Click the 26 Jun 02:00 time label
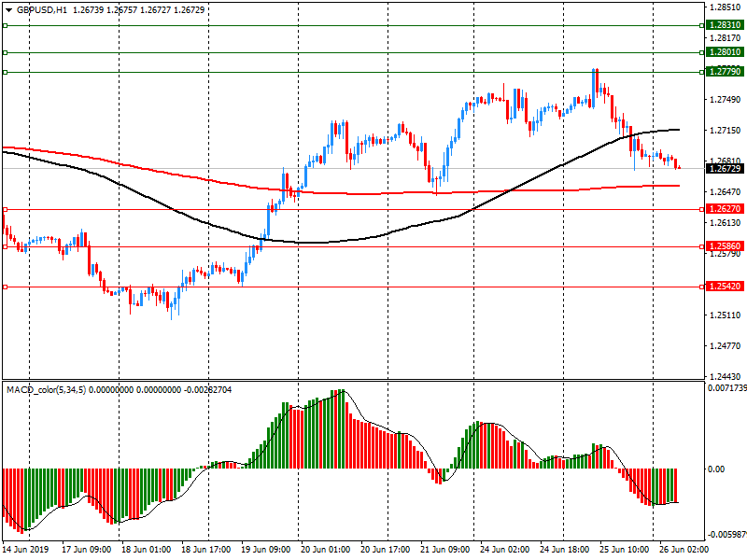Viewport: 747px width, 560px height. [684, 550]
